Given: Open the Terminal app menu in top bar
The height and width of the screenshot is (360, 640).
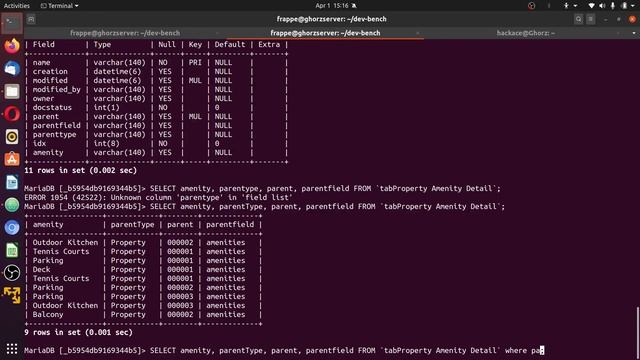Looking at the screenshot, I should (60, 6).
